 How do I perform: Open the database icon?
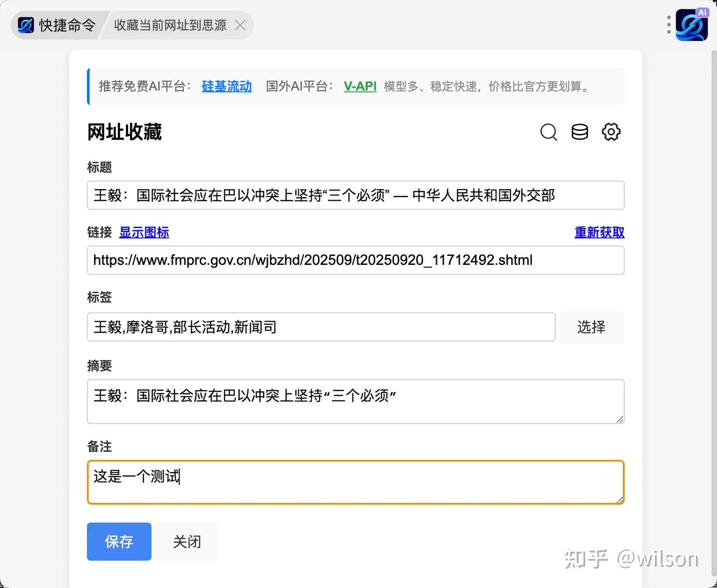point(580,132)
